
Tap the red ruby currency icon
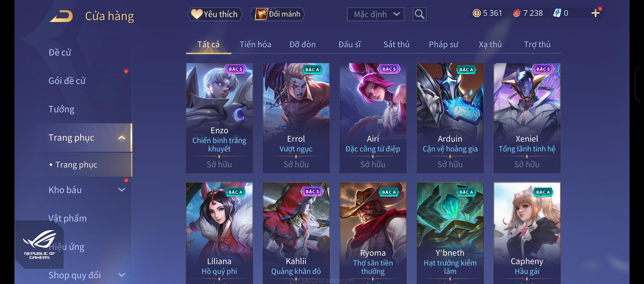pyautogui.click(x=517, y=13)
